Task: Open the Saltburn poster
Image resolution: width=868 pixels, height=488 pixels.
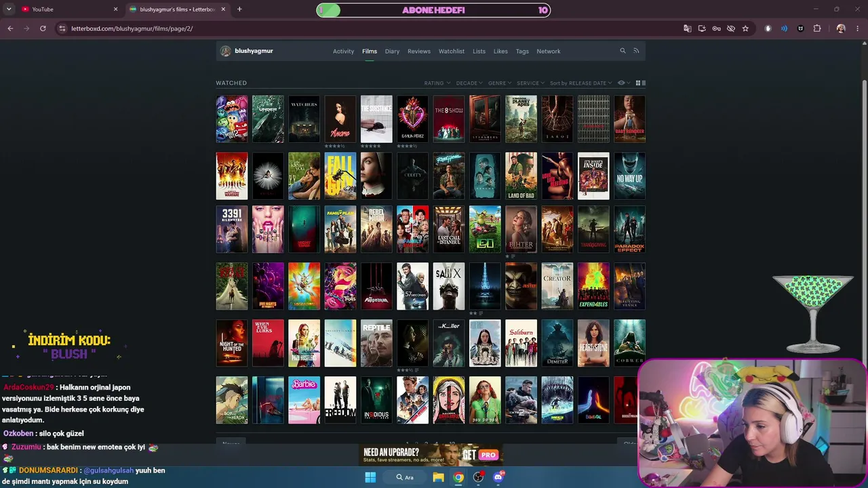Action: (521, 344)
